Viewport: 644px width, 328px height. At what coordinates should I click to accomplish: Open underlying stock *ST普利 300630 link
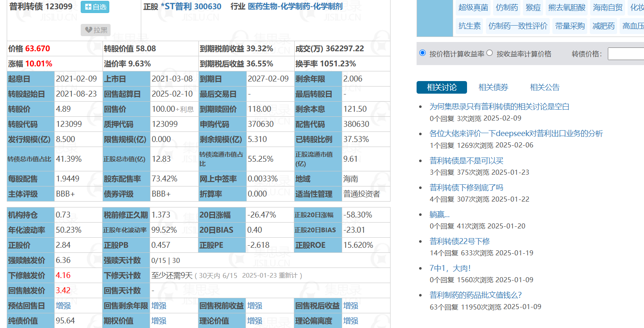(191, 7)
